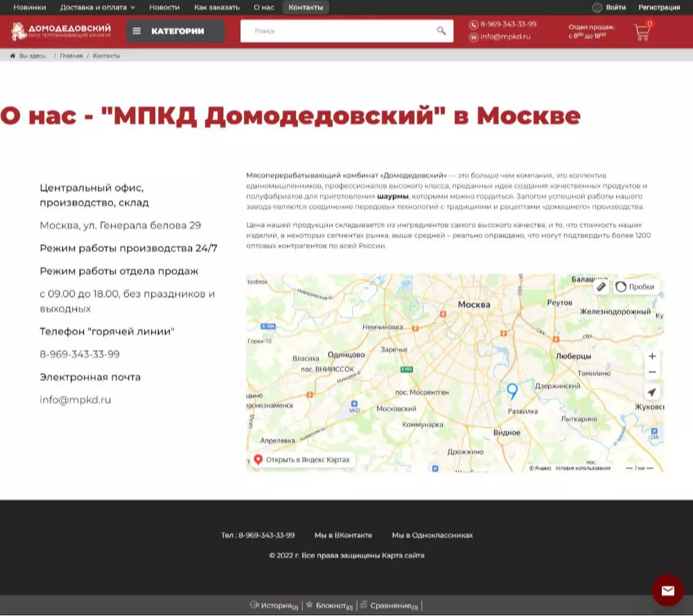Expand Доставка и оплата menu
693x616 pixels.
(x=97, y=8)
